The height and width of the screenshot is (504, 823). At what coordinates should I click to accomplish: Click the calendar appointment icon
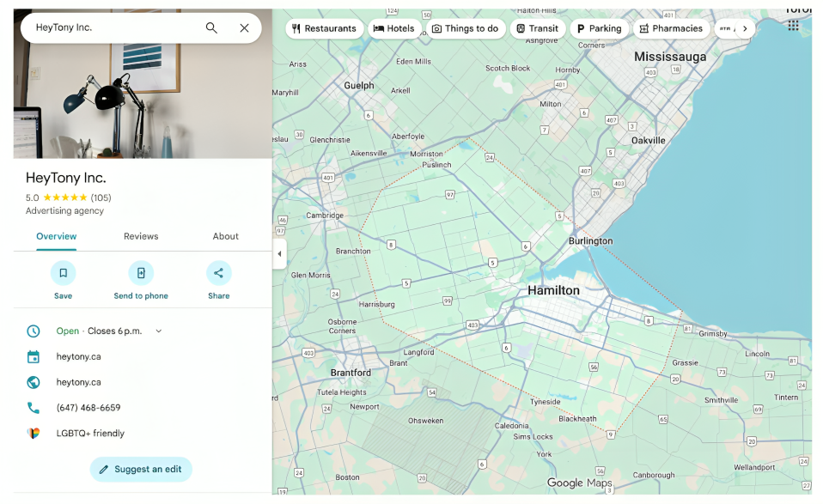(x=34, y=356)
